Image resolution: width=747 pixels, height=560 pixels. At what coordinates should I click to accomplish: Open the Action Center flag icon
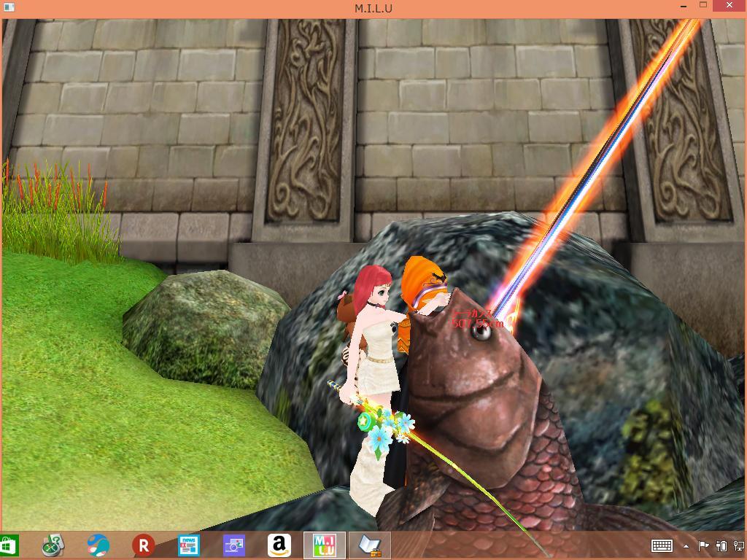coord(704,545)
